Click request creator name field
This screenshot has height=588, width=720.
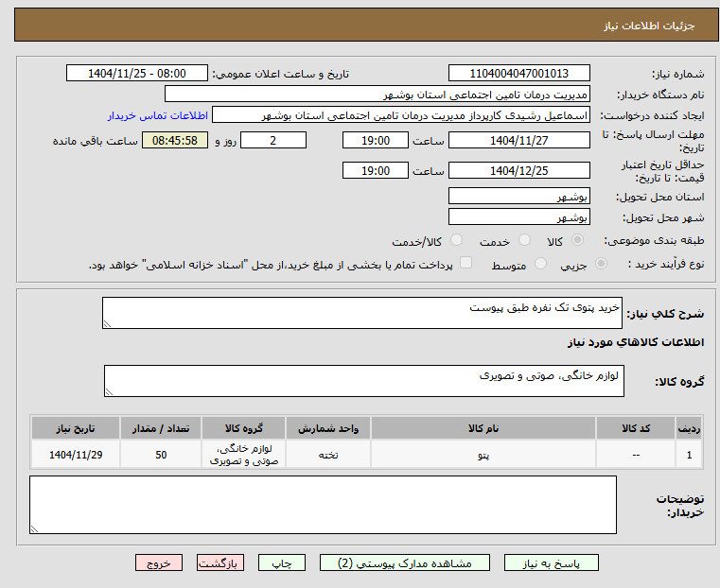pyautogui.click(x=401, y=115)
